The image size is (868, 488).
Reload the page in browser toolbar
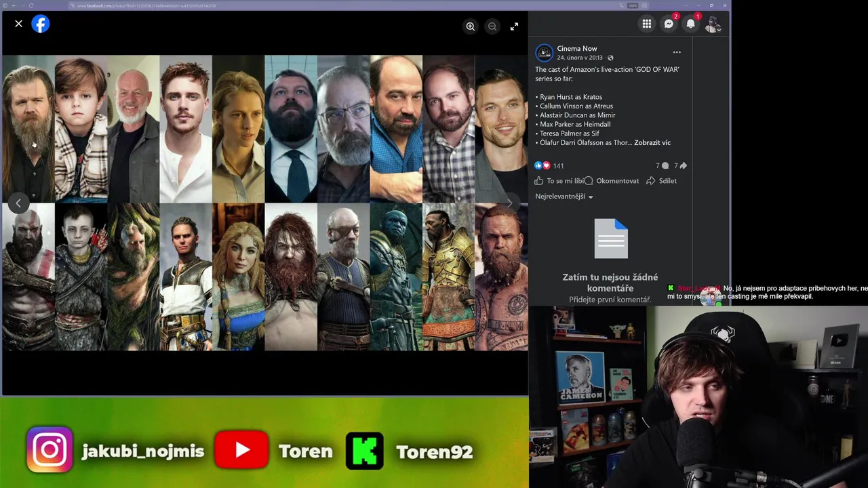31,5
